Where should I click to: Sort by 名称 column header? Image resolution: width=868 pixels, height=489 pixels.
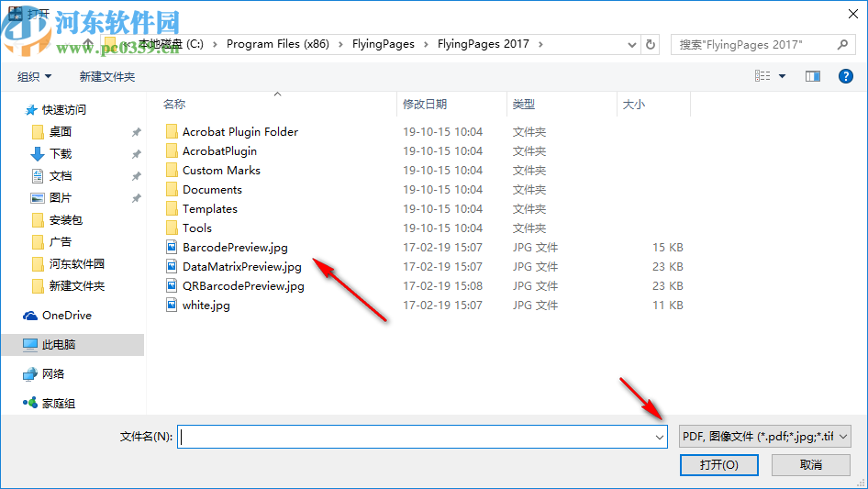click(x=174, y=104)
